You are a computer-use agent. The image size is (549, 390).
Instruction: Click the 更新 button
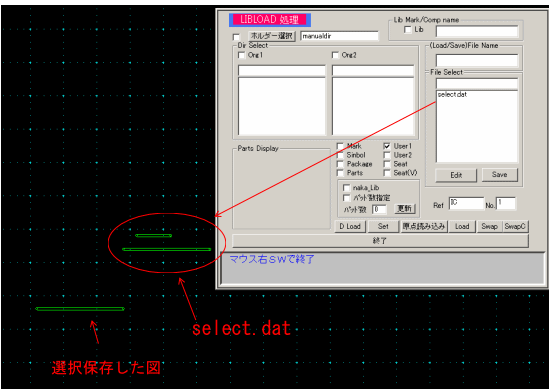pyautogui.click(x=405, y=209)
